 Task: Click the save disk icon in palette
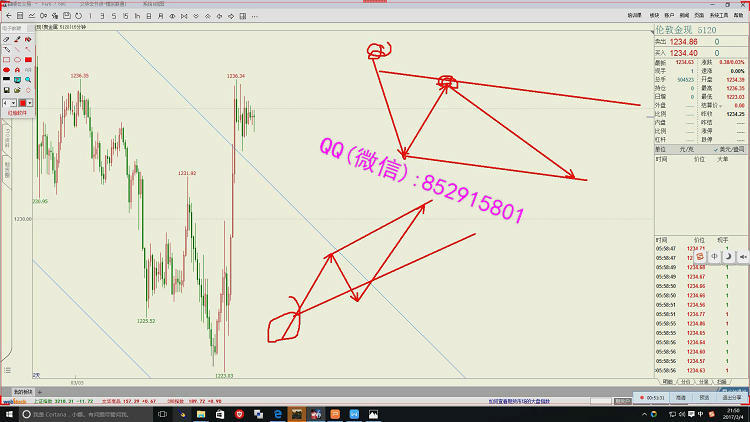(6, 89)
